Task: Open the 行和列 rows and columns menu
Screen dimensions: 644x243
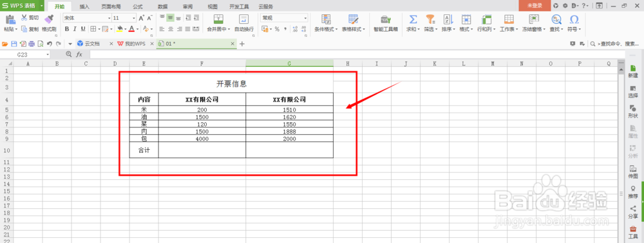Action: tap(486, 22)
